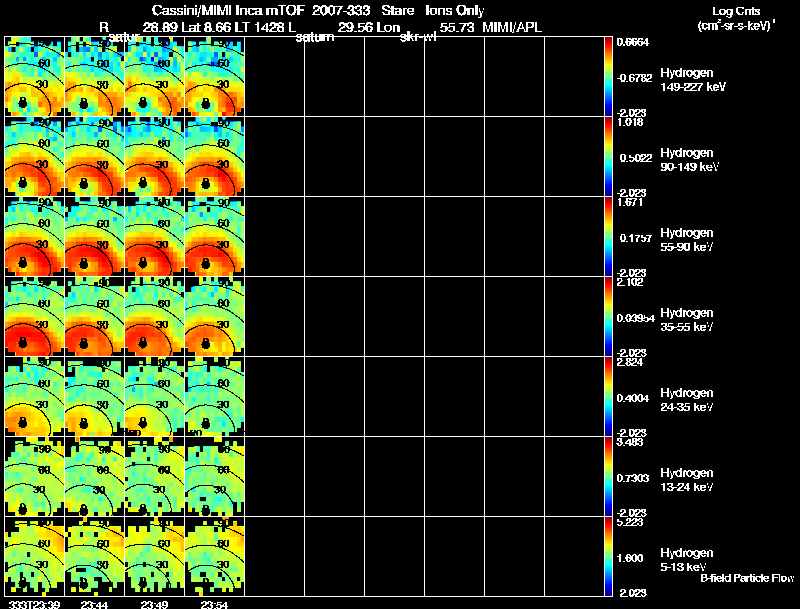Image resolution: width=800 pixels, height=609 pixels.
Task: Click the 24-35 keV image at 23:54
Action: [215, 397]
